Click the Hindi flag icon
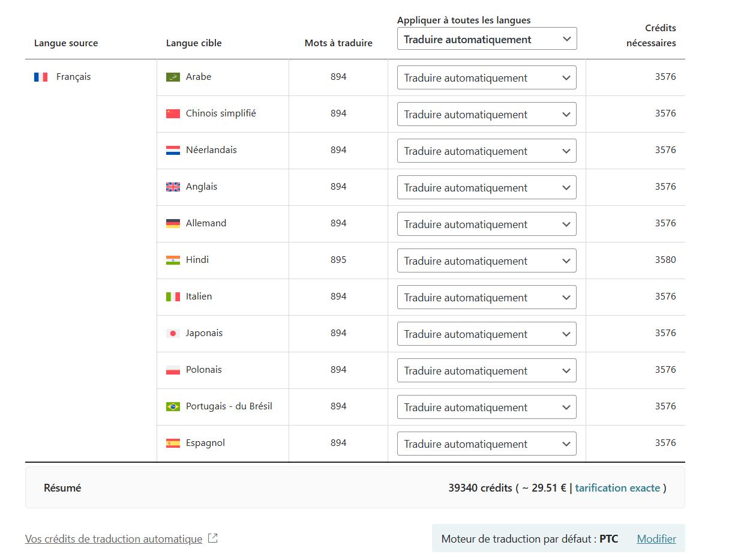Image resolution: width=756 pixels, height=554 pixels. click(x=173, y=260)
